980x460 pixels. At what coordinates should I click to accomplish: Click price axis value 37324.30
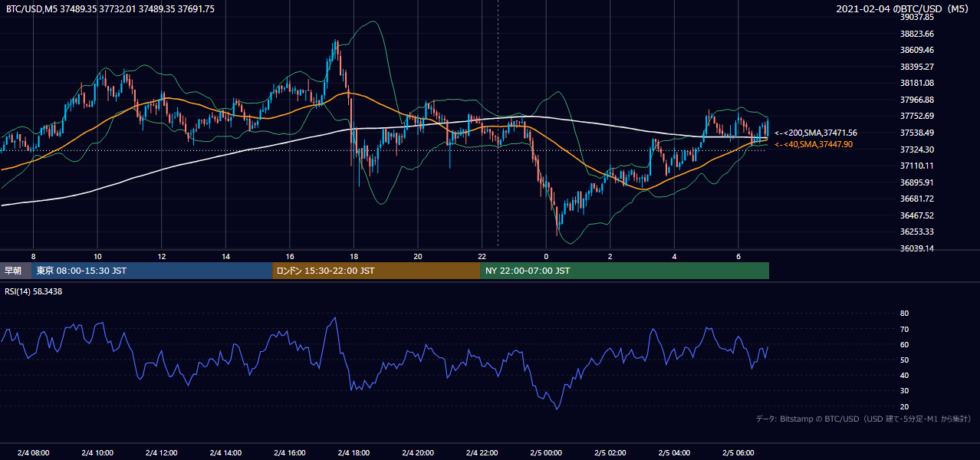916,149
